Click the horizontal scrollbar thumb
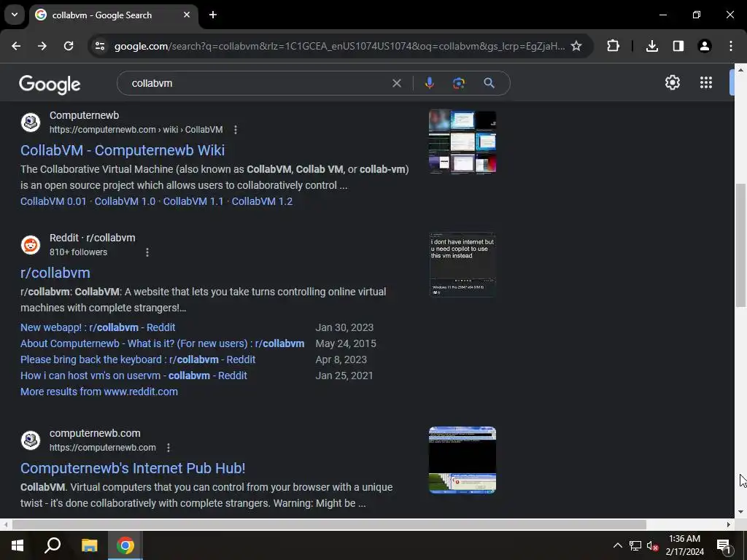Viewport: 747px width, 560px height. tap(329, 525)
